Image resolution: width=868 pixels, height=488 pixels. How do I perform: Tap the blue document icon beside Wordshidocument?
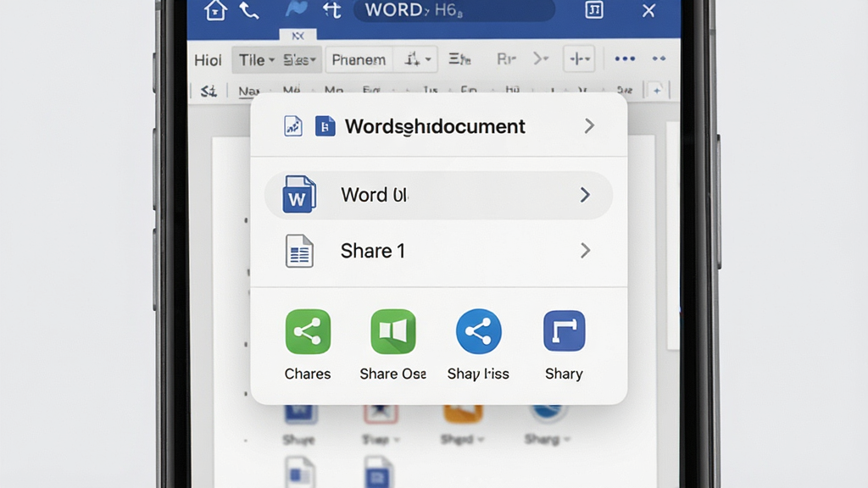(325, 126)
